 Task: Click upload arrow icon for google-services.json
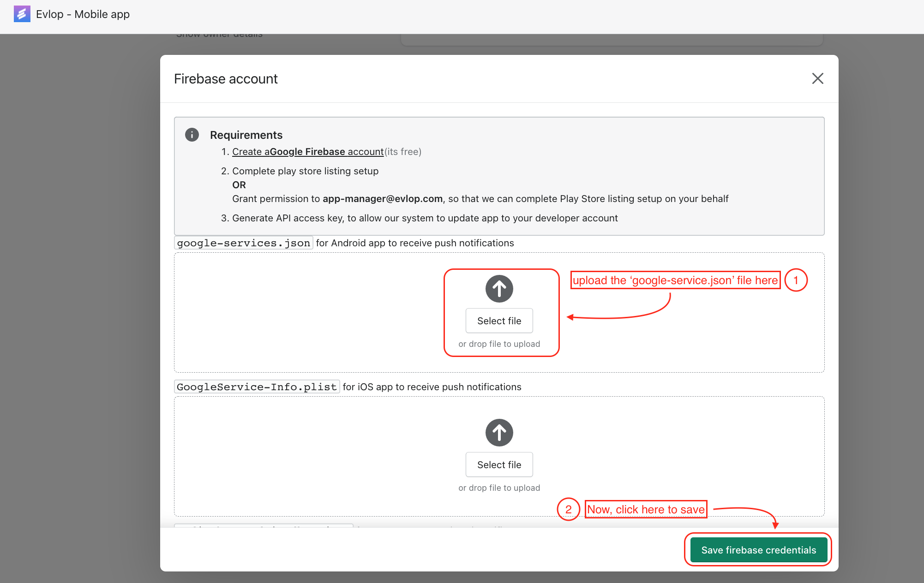[499, 289]
